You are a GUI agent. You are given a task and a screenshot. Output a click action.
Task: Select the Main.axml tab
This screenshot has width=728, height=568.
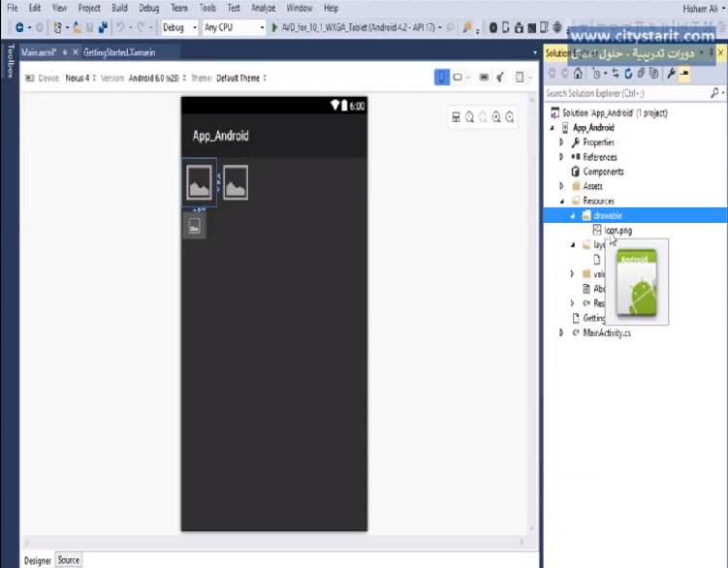39,52
